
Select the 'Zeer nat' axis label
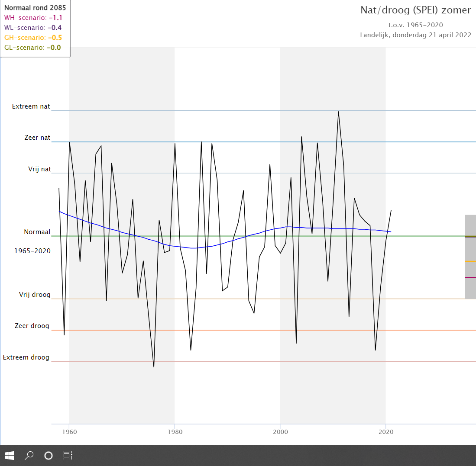click(x=37, y=138)
